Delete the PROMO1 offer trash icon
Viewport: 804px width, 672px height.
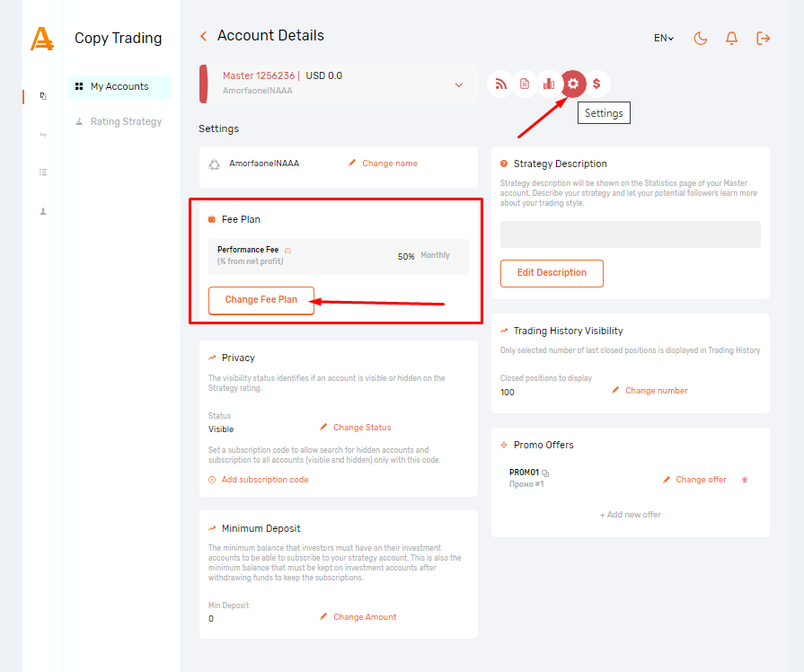[x=744, y=480]
